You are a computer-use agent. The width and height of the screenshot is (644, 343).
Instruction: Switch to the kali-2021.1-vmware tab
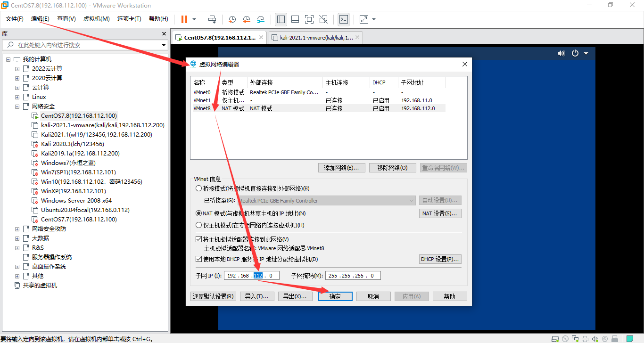tap(316, 38)
